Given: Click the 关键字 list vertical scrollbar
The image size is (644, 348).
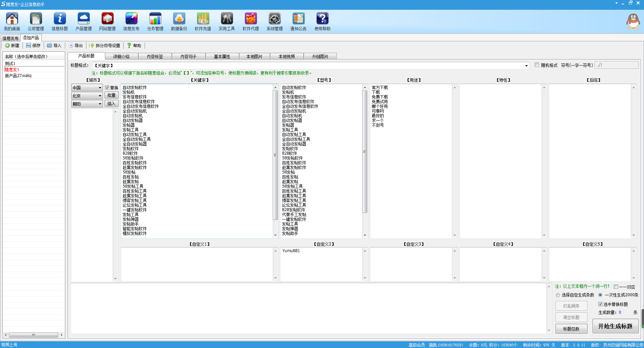Looking at the screenshot, I should click(275, 155).
